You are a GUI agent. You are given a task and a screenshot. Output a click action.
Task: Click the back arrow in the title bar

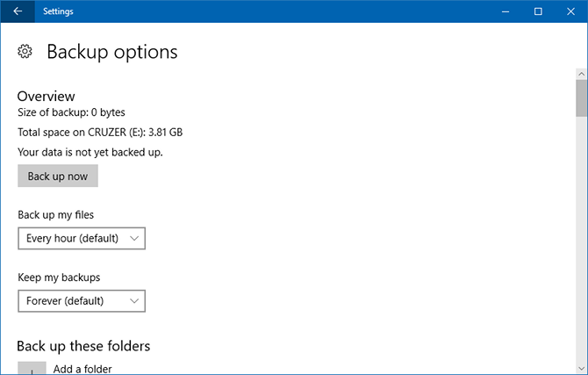(x=18, y=11)
